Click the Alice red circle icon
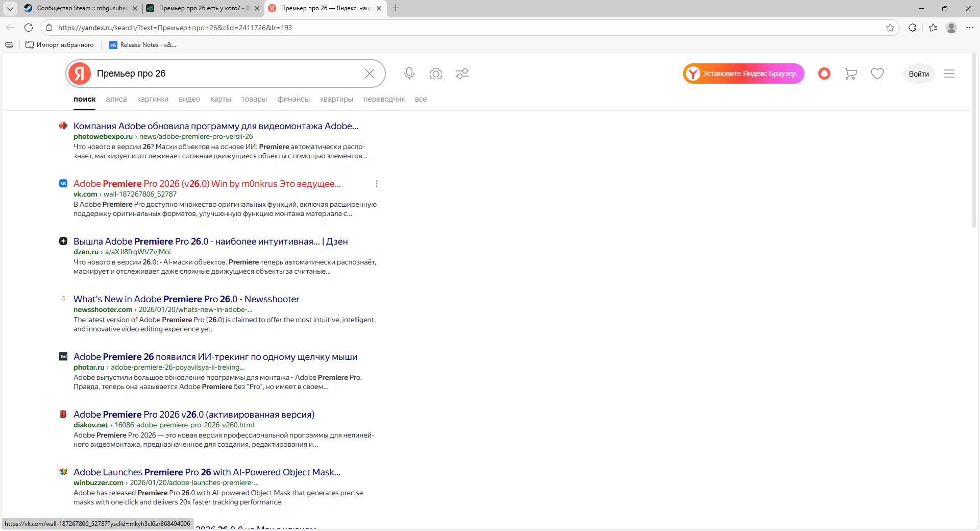 coord(824,74)
